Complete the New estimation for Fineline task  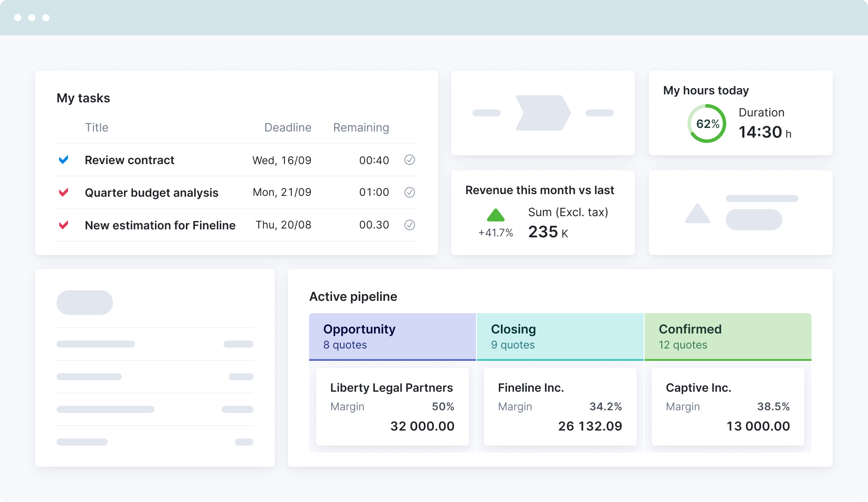[x=410, y=225]
